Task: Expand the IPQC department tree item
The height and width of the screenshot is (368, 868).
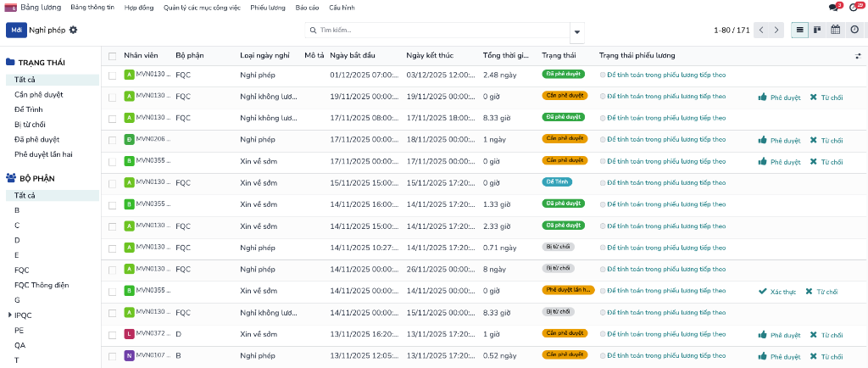Action: pyautogui.click(x=9, y=315)
